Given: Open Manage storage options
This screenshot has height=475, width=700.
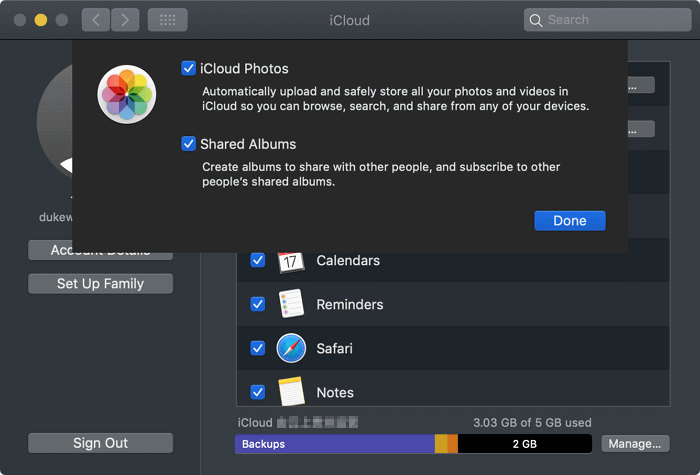Looking at the screenshot, I should point(635,443).
